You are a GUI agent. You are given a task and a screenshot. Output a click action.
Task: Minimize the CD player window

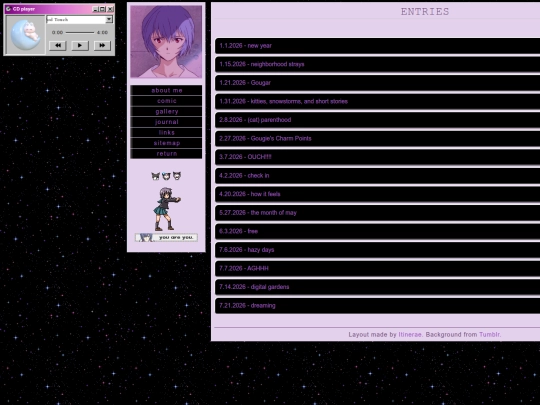95,9
